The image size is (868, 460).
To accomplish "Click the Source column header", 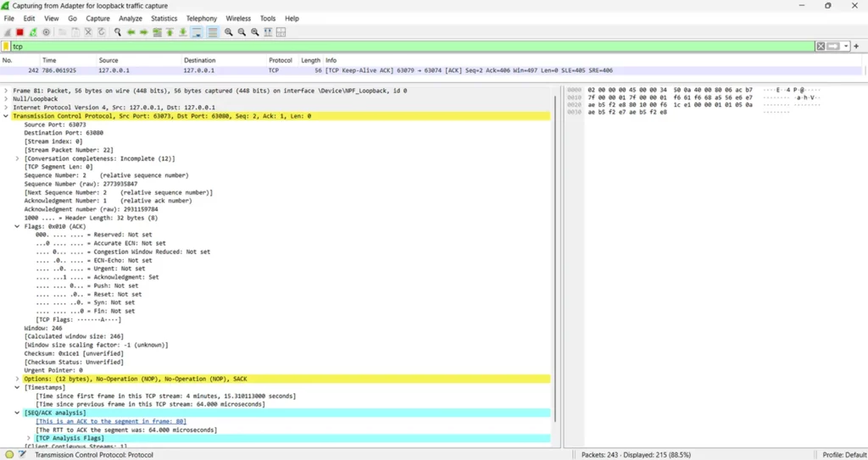I will [x=108, y=60].
